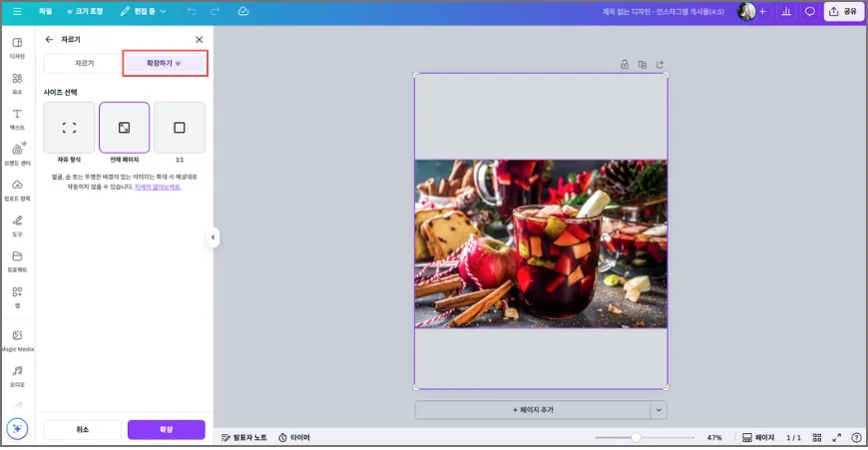Open the 자세히 알아보세요 link
868x450 pixels.
158,188
